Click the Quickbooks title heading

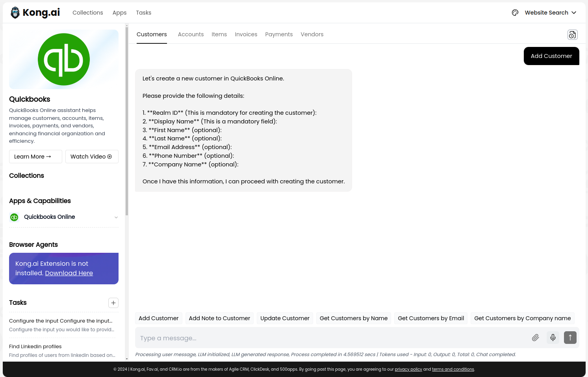pos(30,99)
